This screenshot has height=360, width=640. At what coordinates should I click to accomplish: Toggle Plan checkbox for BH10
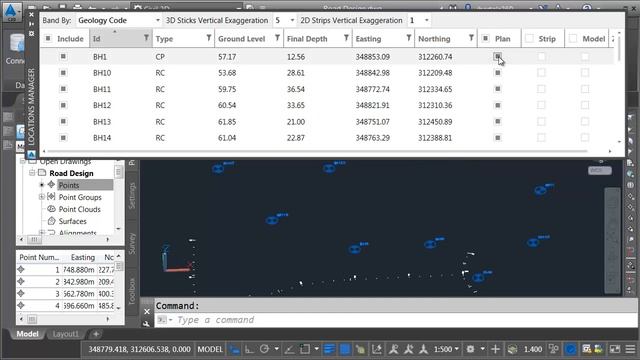point(498,73)
